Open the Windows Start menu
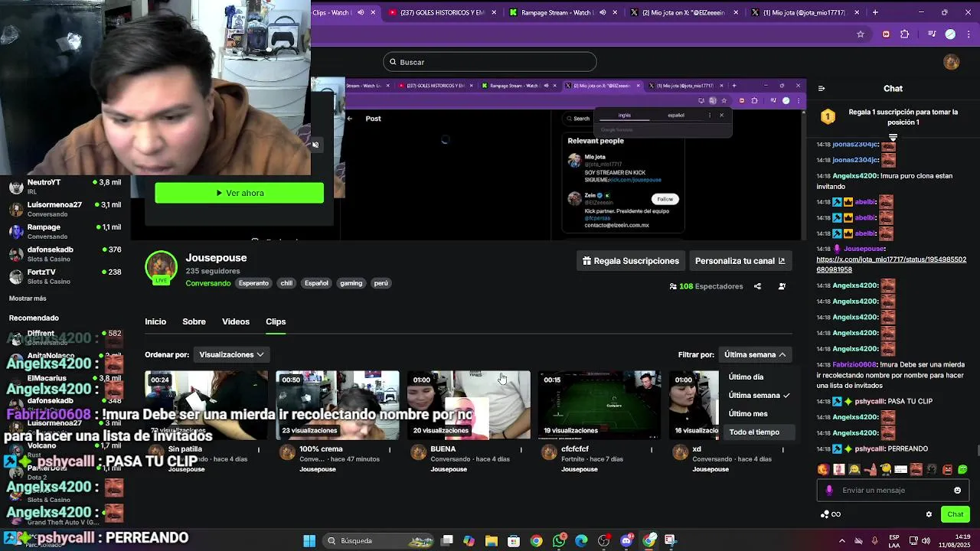This screenshot has height=551, width=980. tap(309, 541)
